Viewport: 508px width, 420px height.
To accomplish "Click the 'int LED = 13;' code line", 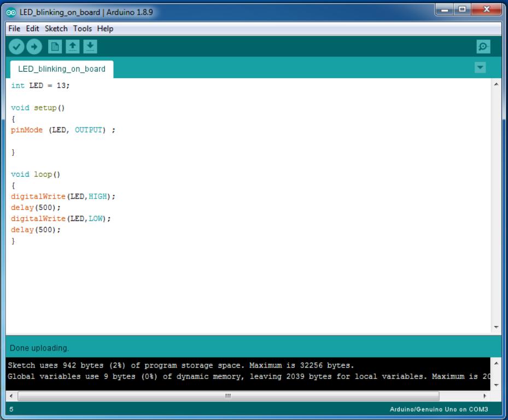I will pos(40,85).
